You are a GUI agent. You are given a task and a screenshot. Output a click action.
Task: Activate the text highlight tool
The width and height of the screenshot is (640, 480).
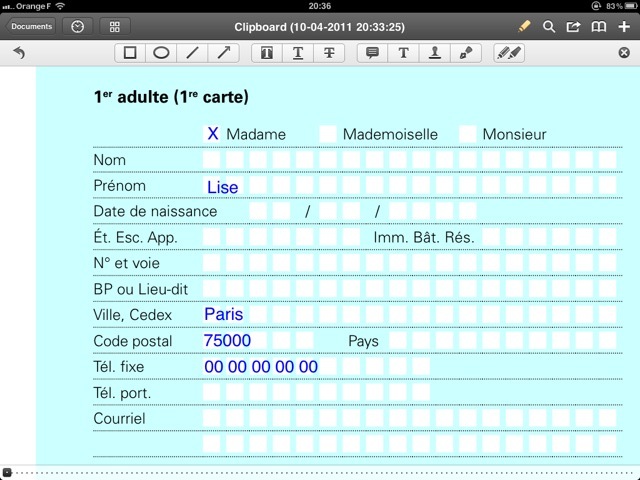point(267,53)
